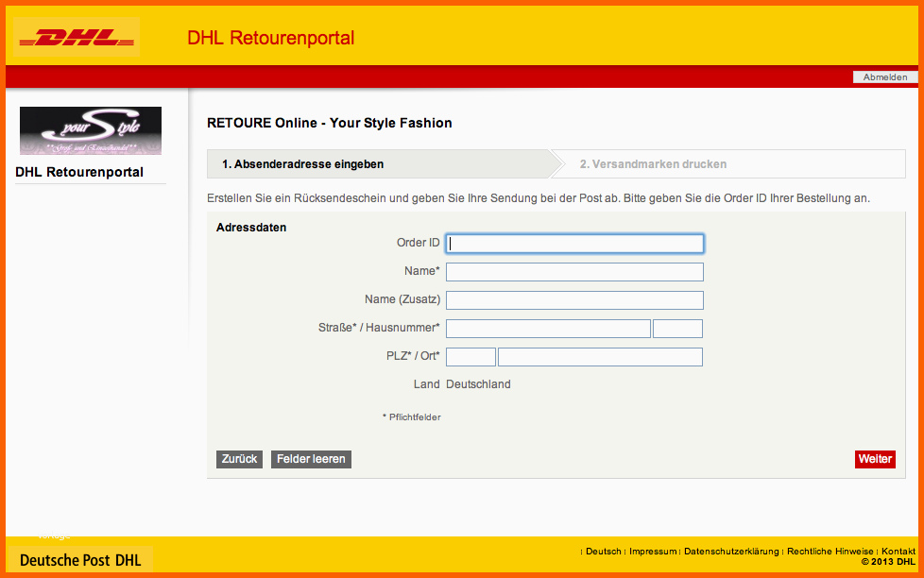This screenshot has height=578, width=924.
Task: Click the Ort city input field
Action: pyautogui.click(x=601, y=356)
